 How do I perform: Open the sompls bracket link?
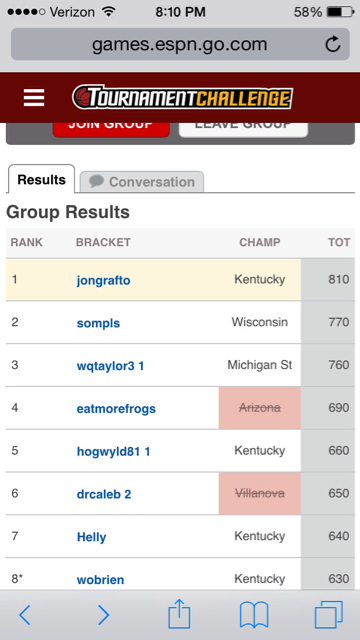[98, 323]
